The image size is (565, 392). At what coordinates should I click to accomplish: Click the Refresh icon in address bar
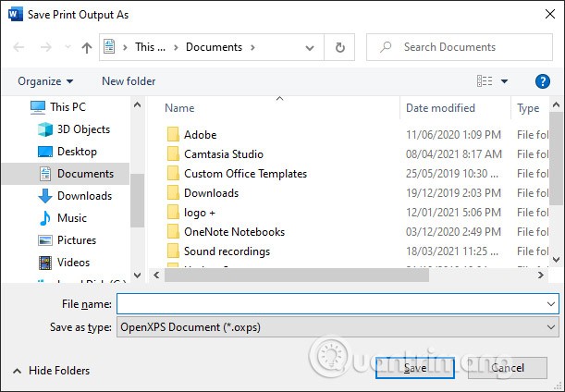[340, 47]
